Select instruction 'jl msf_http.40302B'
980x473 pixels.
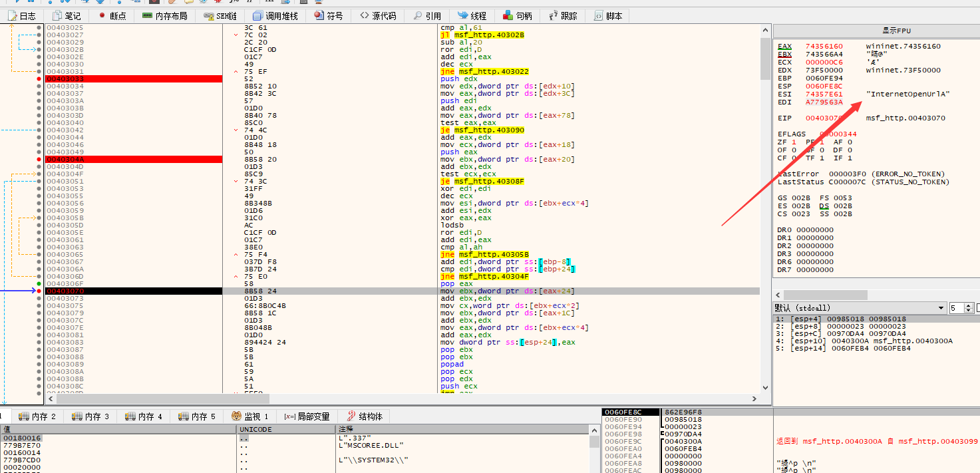(x=482, y=35)
